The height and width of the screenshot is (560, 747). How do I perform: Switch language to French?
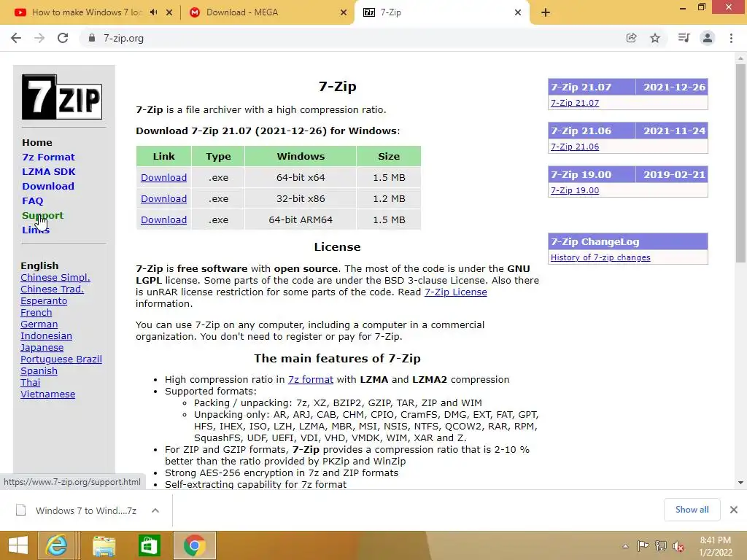click(x=36, y=312)
